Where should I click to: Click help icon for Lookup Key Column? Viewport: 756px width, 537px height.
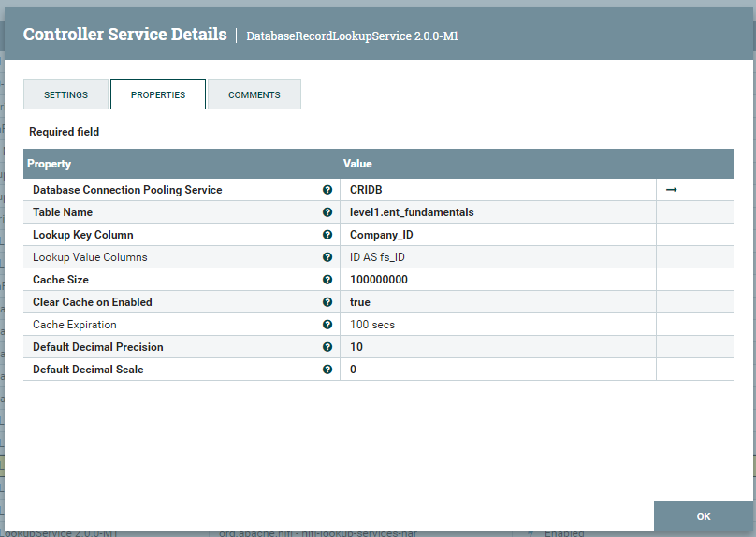point(327,235)
